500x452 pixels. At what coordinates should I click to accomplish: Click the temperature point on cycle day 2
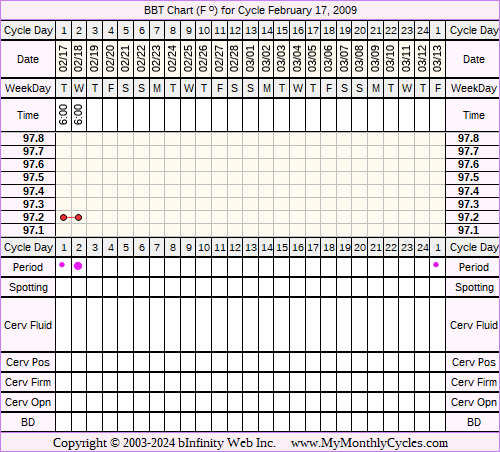(x=79, y=218)
